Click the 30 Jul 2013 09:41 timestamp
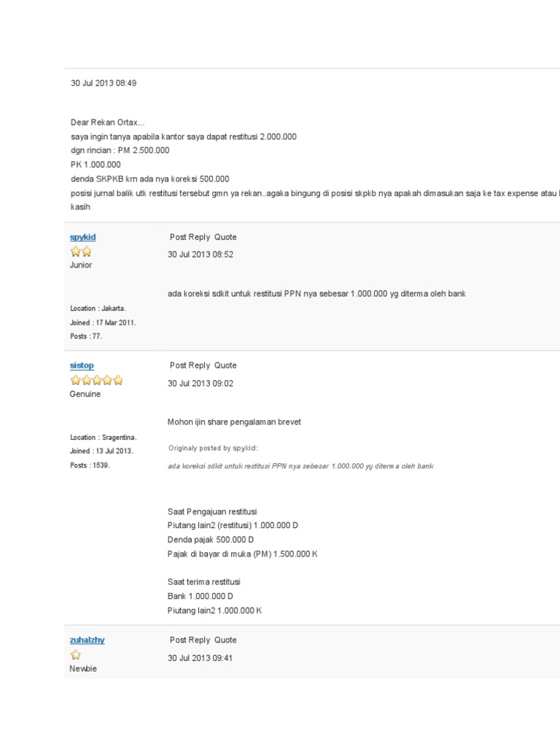 [200, 659]
